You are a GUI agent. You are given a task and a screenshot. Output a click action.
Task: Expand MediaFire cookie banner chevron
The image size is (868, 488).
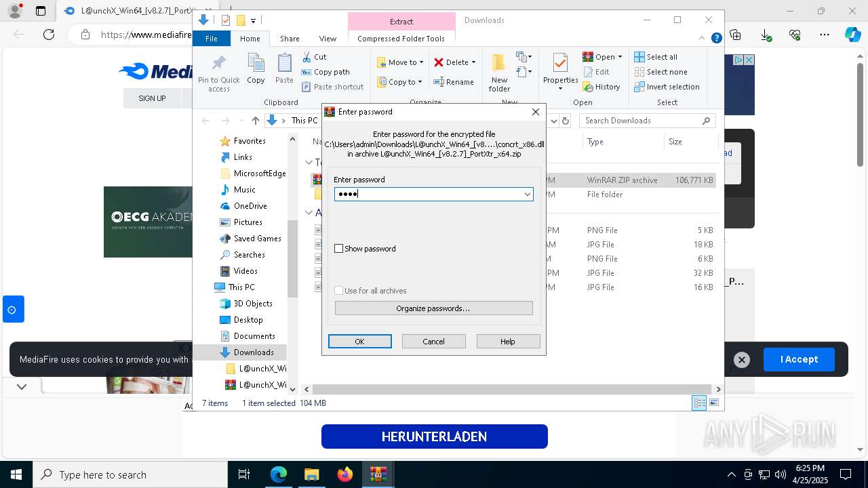(x=22, y=387)
